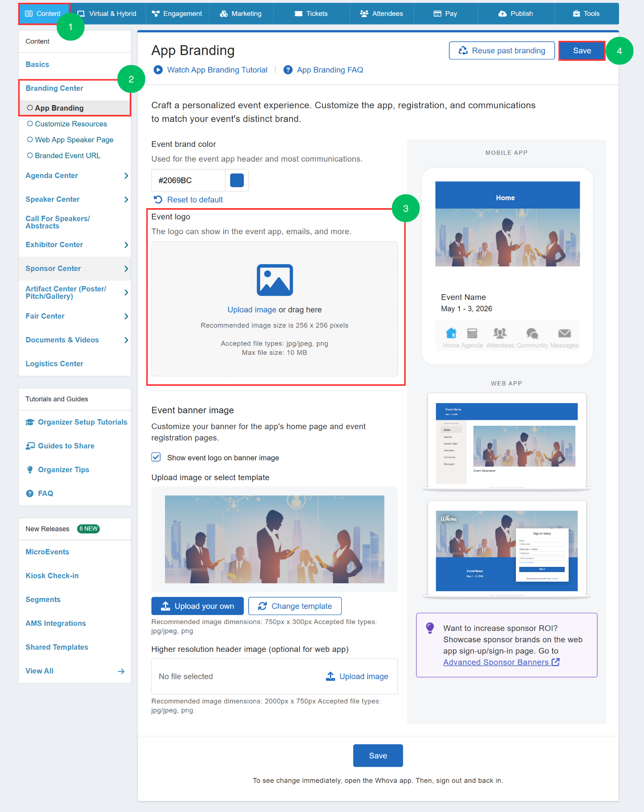Switch to the Tickets tab

click(311, 14)
